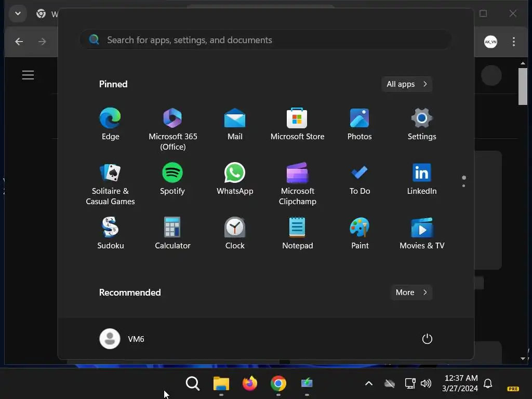
Task: Open hamburger menu on the Chrome page
Action: tap(28, 75)
